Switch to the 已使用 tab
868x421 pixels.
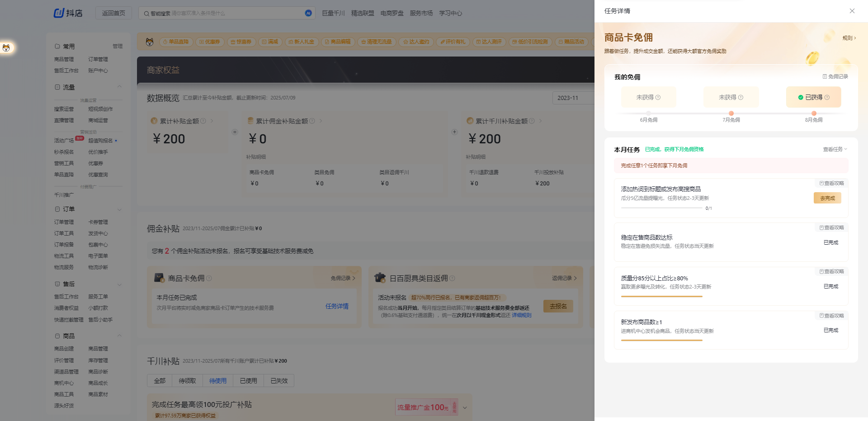(248, 381)
